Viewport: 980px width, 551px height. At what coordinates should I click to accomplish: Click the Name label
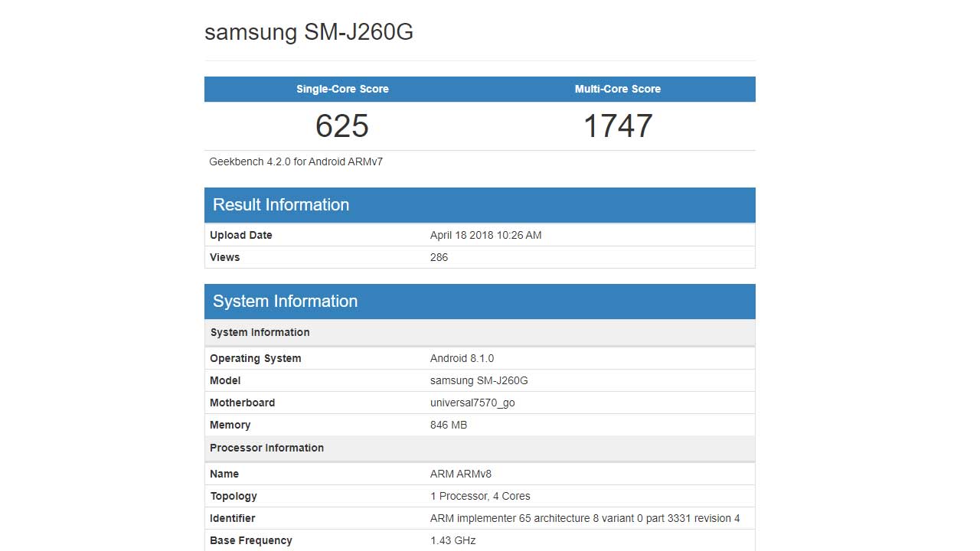tap(224, 474)
